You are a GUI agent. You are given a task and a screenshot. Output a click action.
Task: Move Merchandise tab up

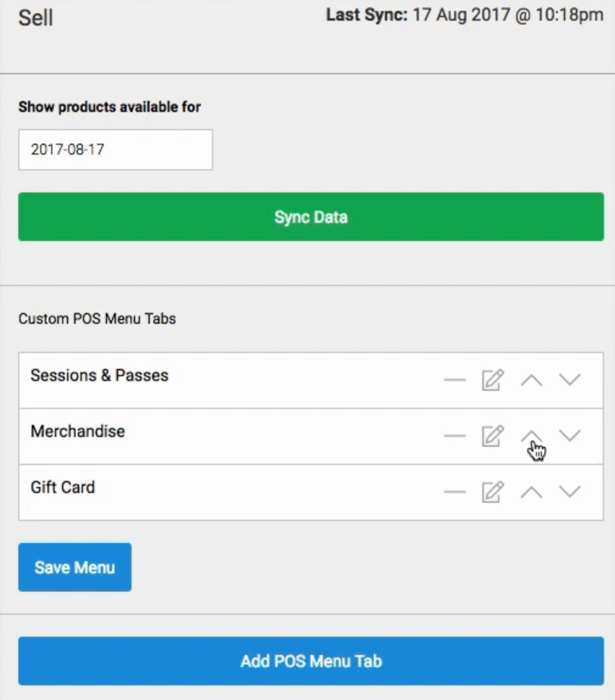pos(532,436)
